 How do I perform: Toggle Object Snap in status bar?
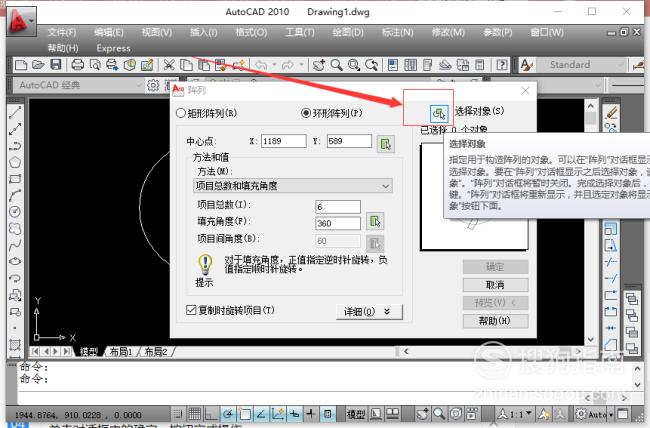click(x=245, y=413)
